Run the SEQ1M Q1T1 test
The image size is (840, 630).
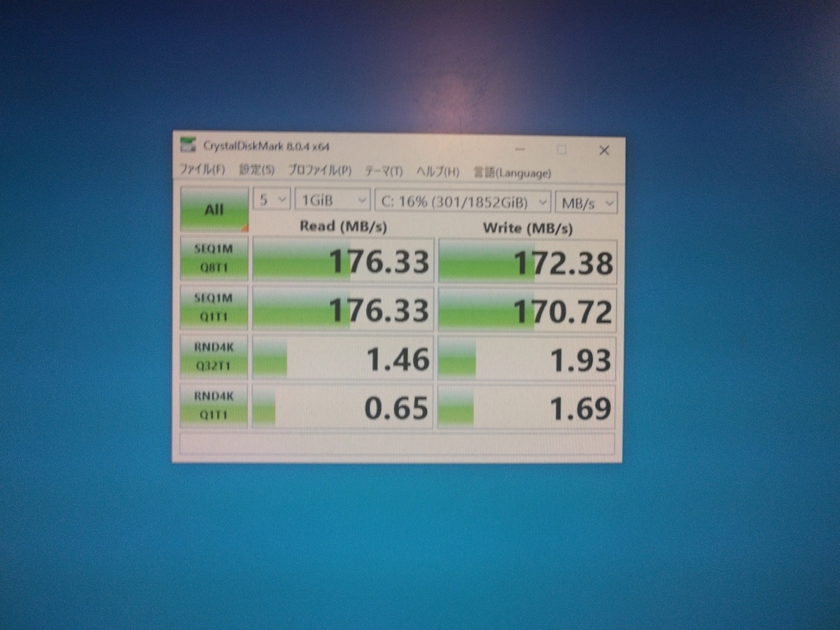coord(213,308)
